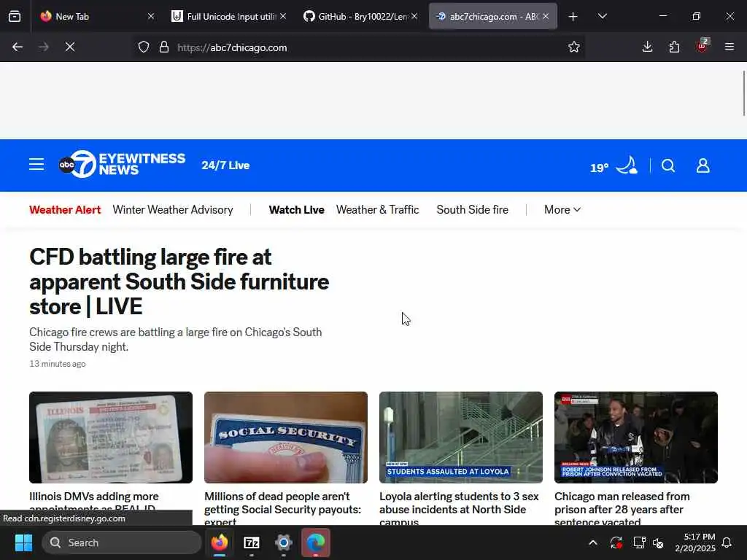The width and height of the screenshot is (747, 560).
Task: Open Loyola alerting students story
Action: pos(459,508)
